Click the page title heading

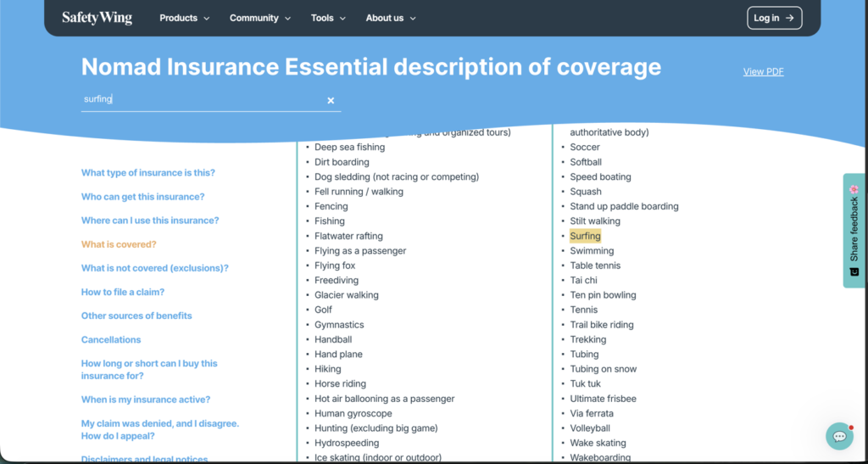(x=371, y=67)
